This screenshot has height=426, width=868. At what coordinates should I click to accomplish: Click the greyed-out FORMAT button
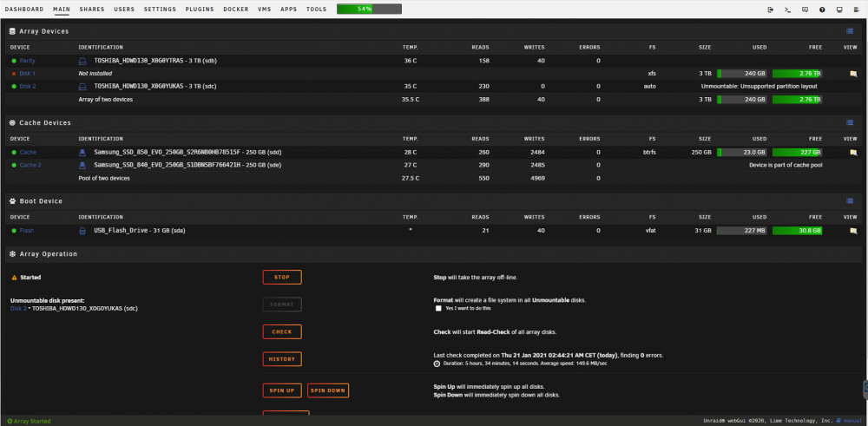tap(282, 305)
